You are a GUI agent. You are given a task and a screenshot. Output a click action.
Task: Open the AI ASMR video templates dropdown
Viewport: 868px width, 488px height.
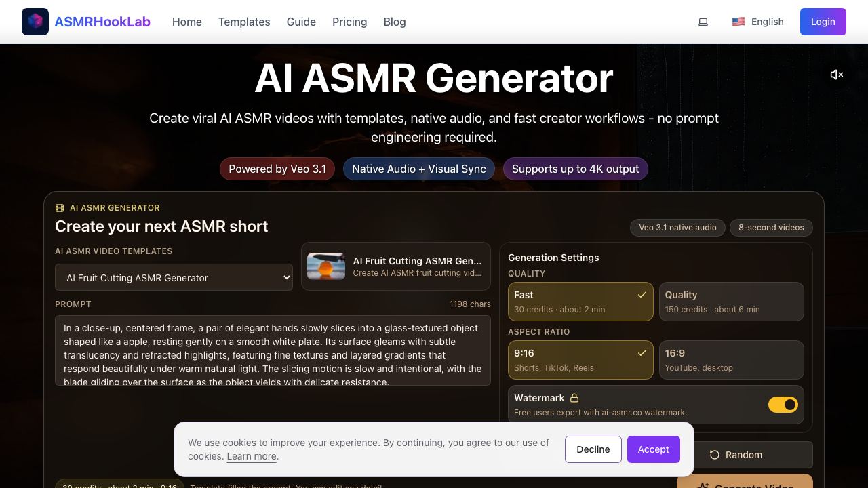(x=174, y=277)
